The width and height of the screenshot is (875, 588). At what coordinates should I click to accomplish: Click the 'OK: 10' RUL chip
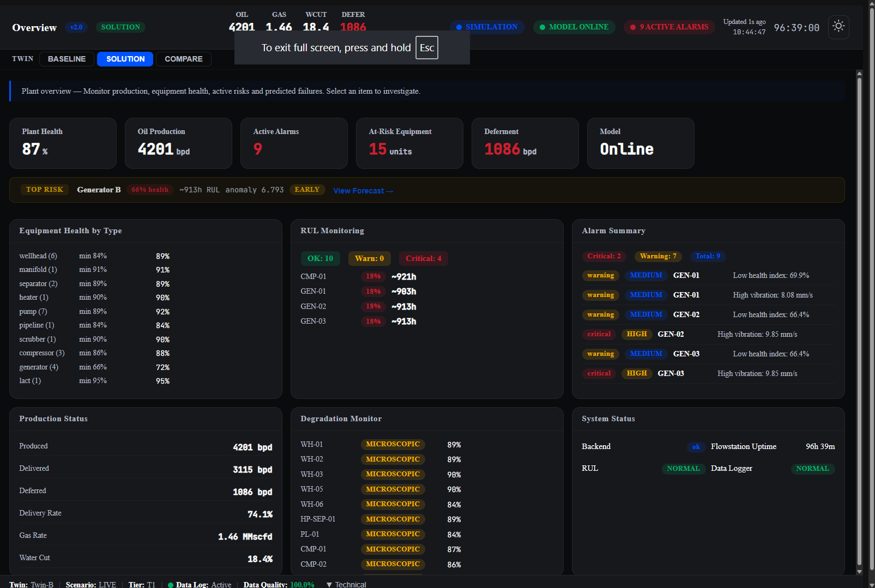click(320, 258)
